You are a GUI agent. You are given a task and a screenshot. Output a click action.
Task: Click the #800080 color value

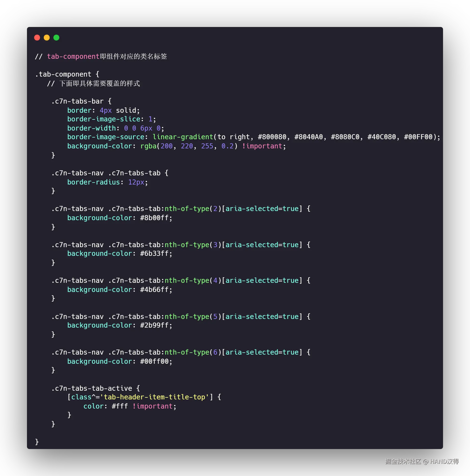(x=272, y=137)
